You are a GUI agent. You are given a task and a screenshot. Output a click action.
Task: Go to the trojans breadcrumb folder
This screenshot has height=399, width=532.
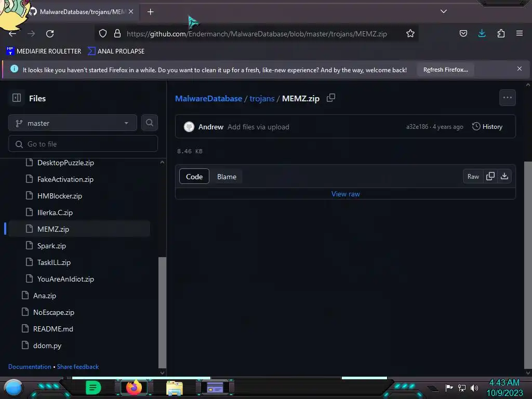pyautogui.click(x=262, y=98)
